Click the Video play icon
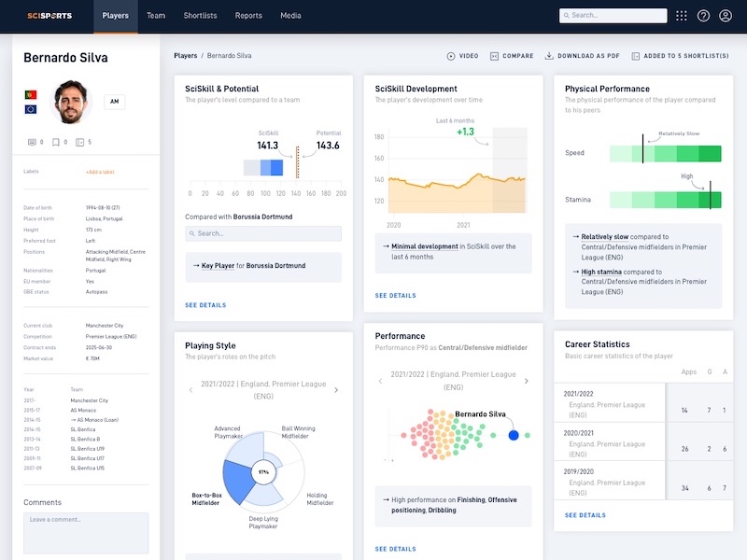Screen dimensions: 747x560 (451, 56)
